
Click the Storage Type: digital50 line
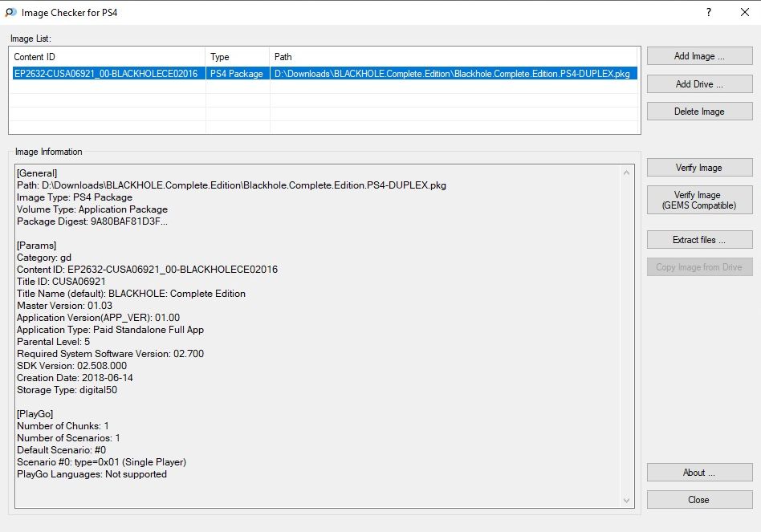(x=67, y=390)
